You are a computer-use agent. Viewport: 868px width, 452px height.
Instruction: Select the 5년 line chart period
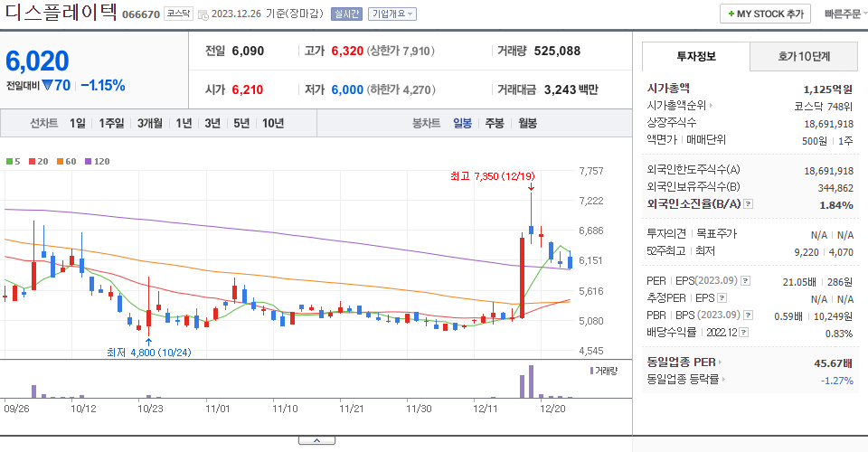pos(241,123)
